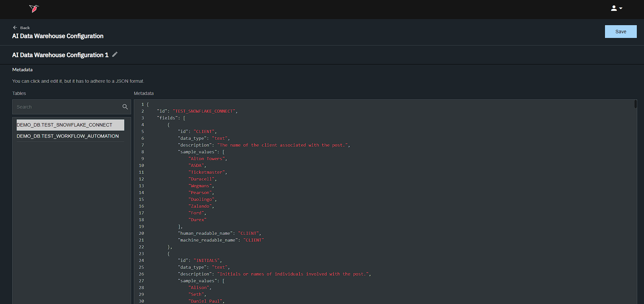Click the initials description string on line 26
Image resolution: width=644 pixels, height=304 pixels.
pyautogui.click(x=293, y=274)
